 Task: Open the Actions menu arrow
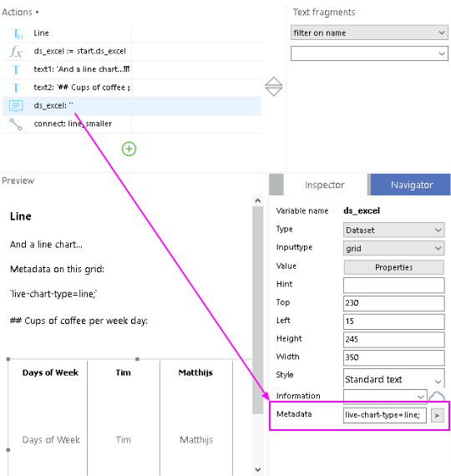click(x=37, y=13)
